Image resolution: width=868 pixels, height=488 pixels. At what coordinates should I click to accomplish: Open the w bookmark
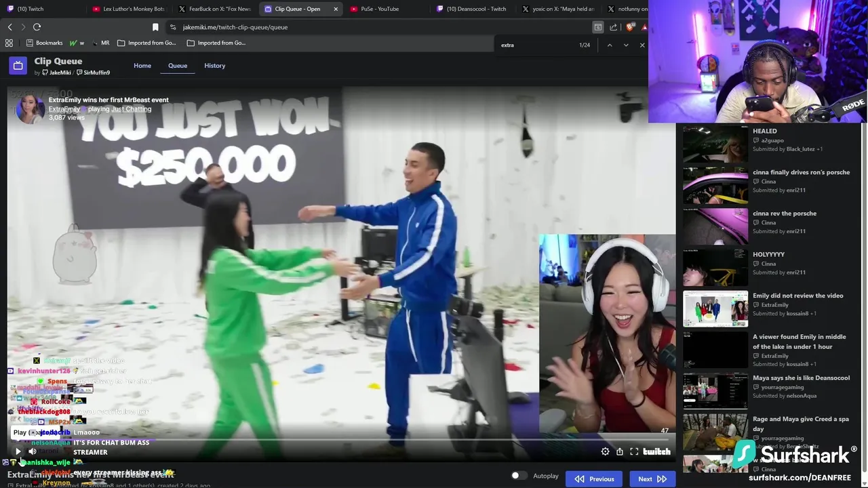click(x=77, y=43)
